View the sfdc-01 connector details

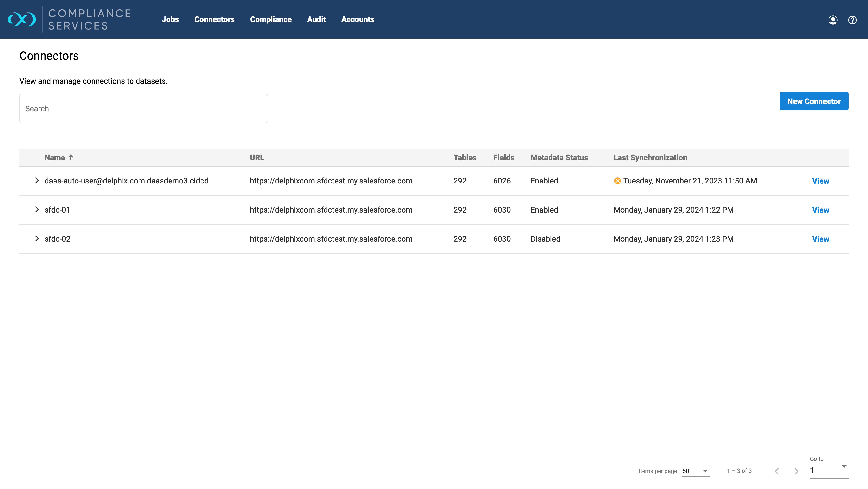[x=820, y=210]
